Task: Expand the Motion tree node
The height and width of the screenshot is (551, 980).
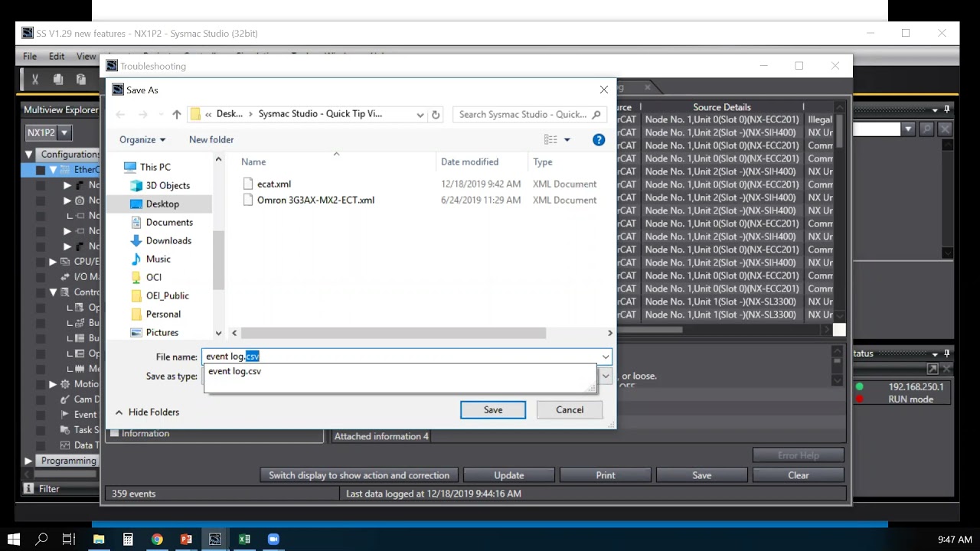Action: pos(53,384)
